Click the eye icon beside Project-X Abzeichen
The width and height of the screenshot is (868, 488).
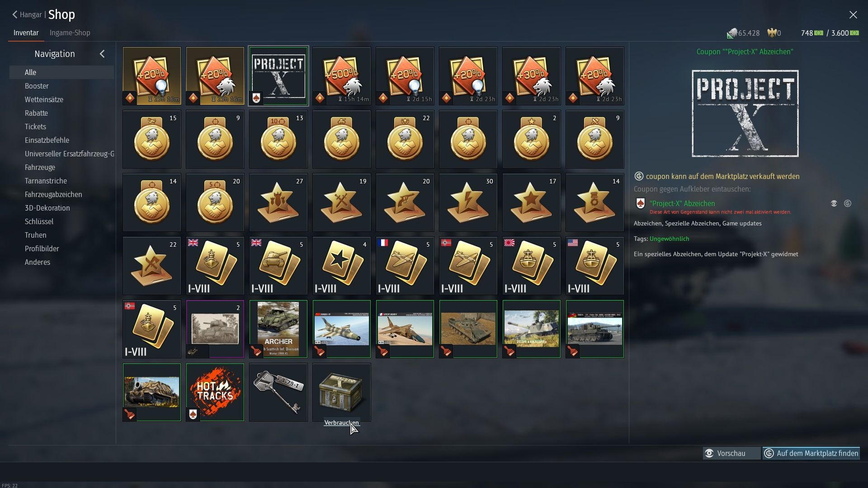click(834, 203)
